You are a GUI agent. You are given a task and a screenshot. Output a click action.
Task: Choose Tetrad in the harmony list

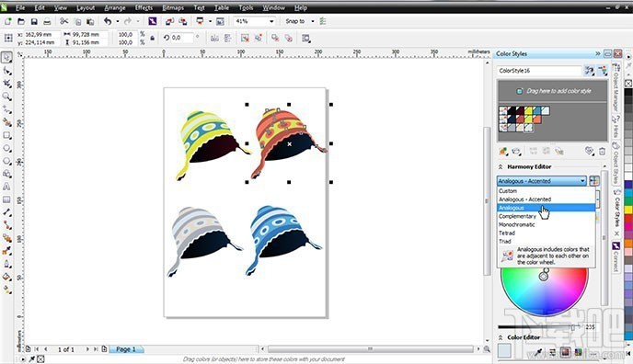pos(547,233)
